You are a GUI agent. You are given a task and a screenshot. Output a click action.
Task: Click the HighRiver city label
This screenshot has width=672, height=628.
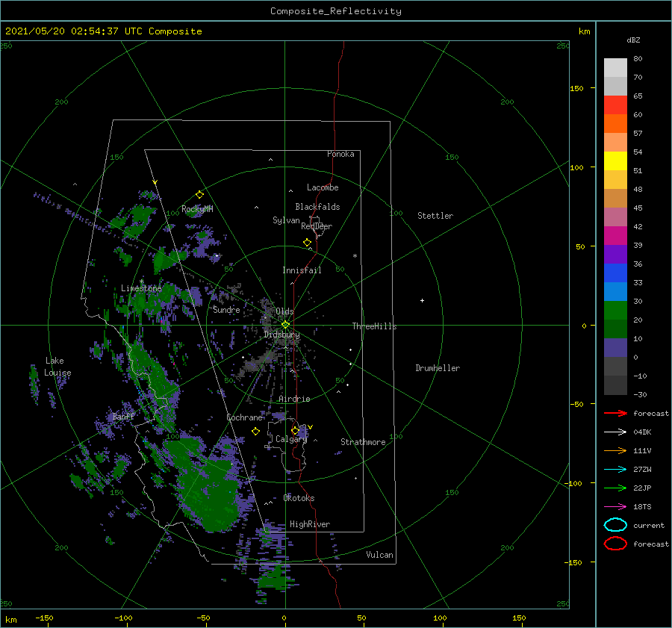click(x=310, y=524)
